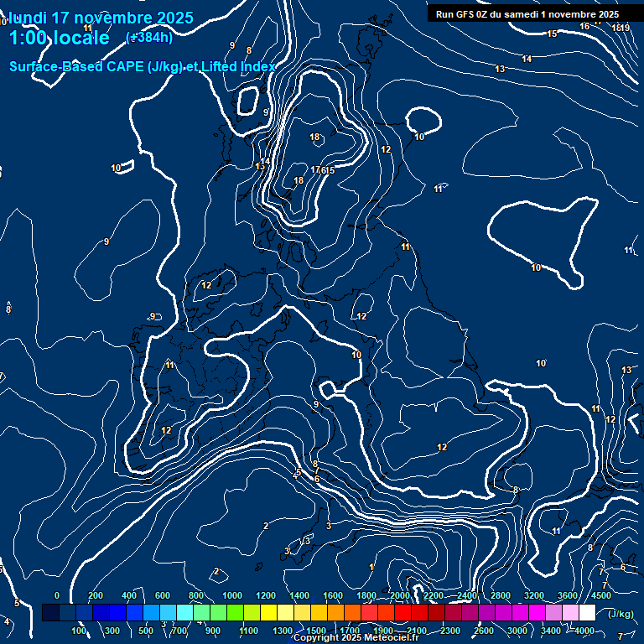Click the '2800' legend scale value
Viewport: 644px width, 644px height.
coord(501,595)
